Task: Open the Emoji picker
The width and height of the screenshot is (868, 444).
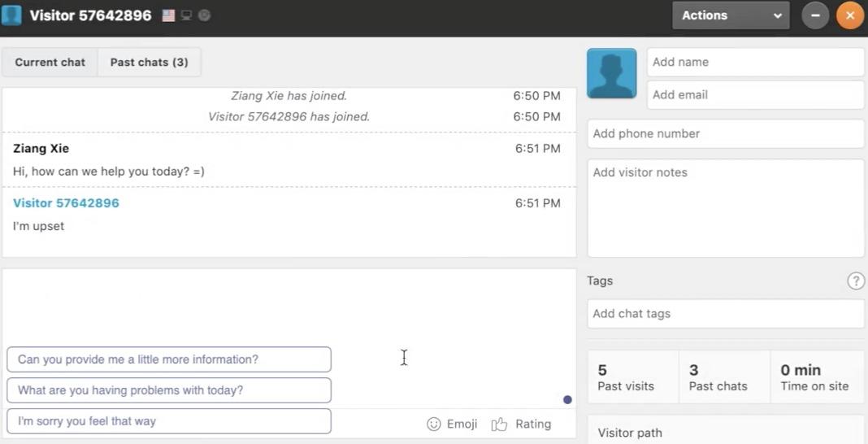Action: pos(452,424)
